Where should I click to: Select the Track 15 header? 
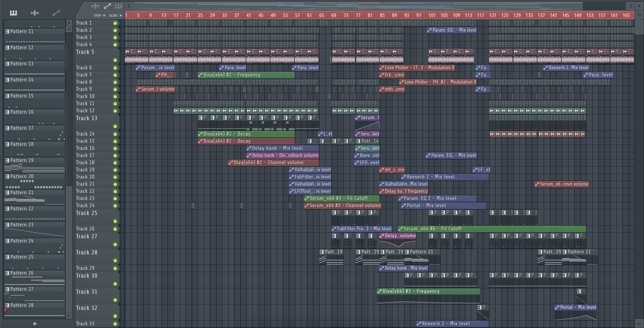97,141
